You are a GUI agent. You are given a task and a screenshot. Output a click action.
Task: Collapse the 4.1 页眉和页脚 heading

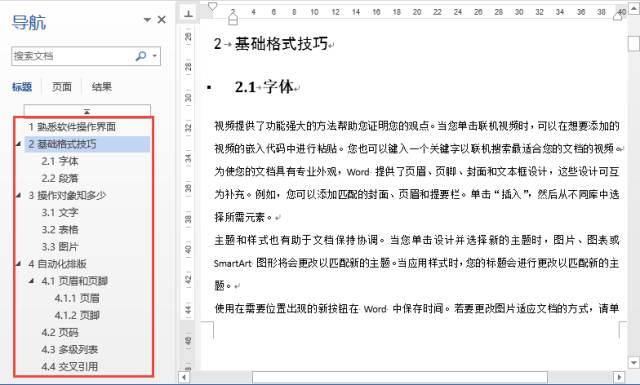pyautogui.click(x=31, y=280)
